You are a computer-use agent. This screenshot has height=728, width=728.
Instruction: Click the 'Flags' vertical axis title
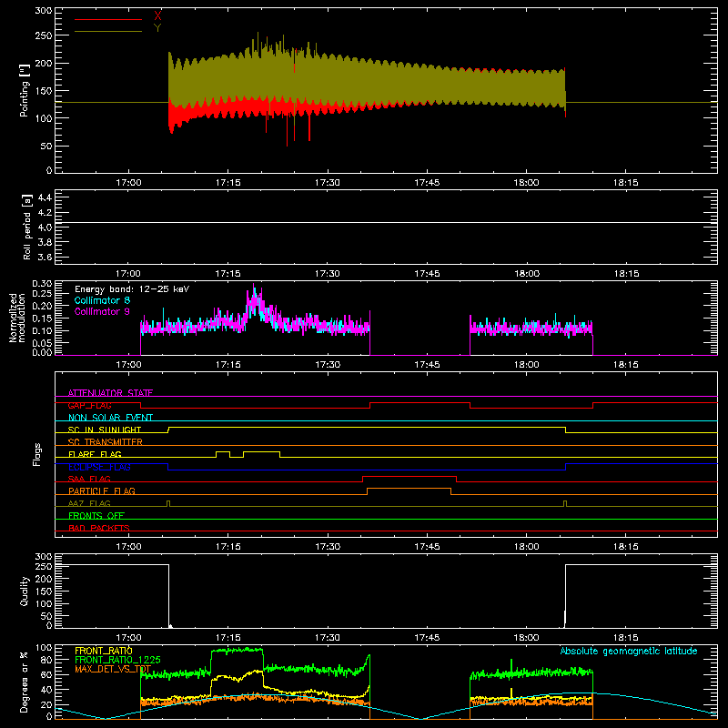[x=37, y=454]
